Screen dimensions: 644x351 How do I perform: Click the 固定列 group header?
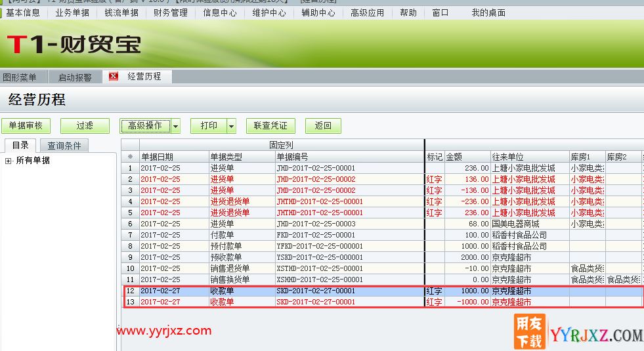[282, 145]
